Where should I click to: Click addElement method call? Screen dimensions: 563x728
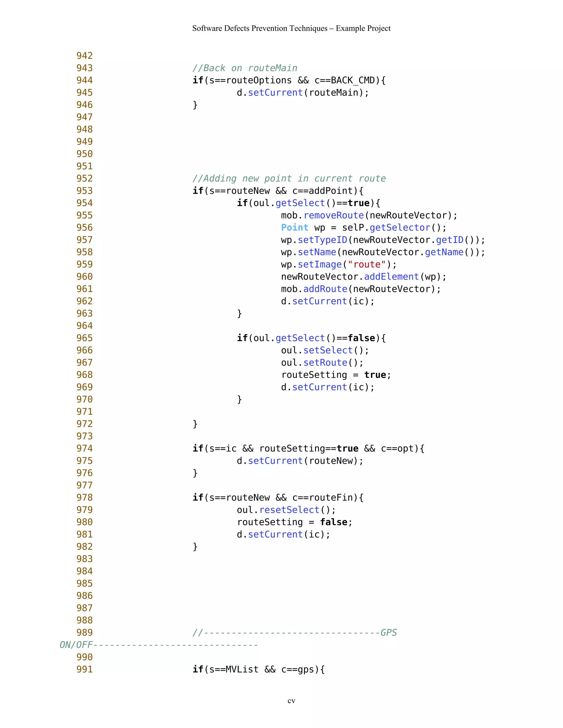[x=391, y=277]
